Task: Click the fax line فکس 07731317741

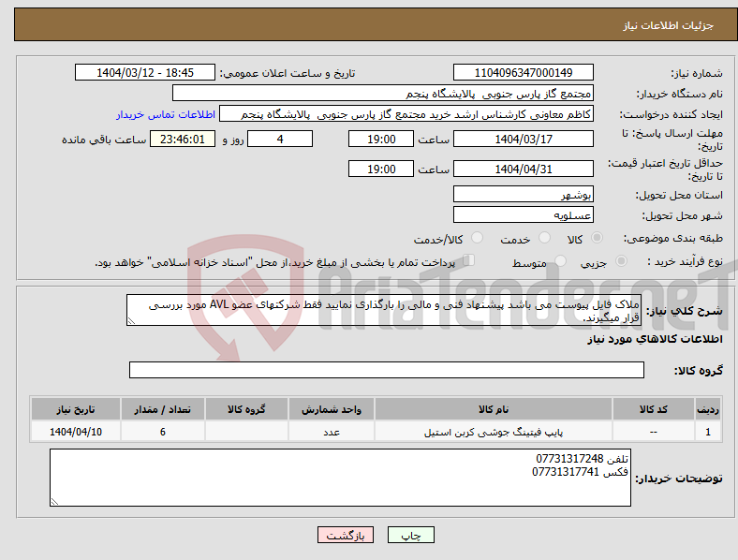Action: point(581,472)
